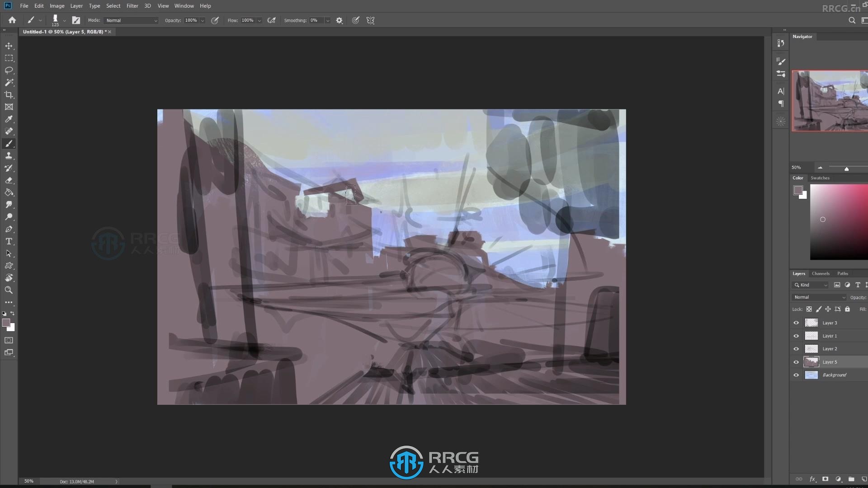Open the brush Mode Normal dropdown
Screen dimensions: 868x488
point(131,20)
